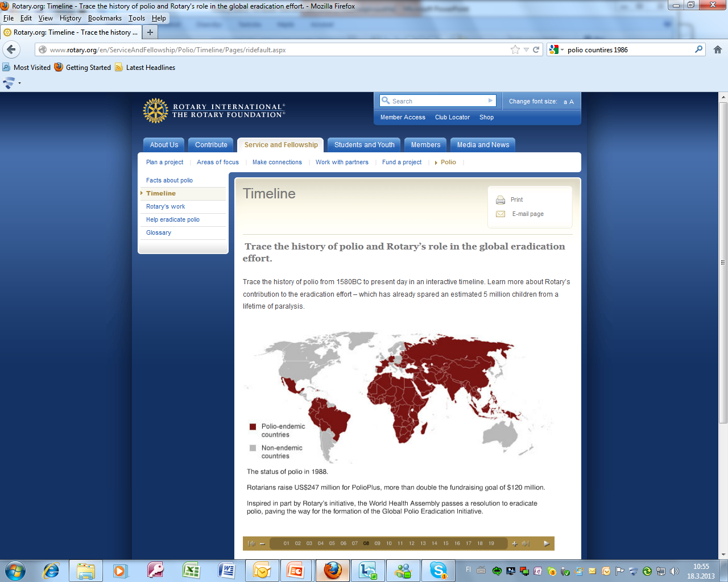Step forward one timeline entry using plus
728x582 pixels.
(515, 544)
